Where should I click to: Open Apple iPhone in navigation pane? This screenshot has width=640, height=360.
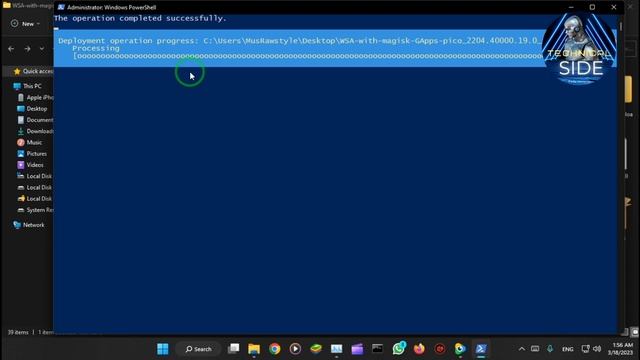(x=36, y=98)
